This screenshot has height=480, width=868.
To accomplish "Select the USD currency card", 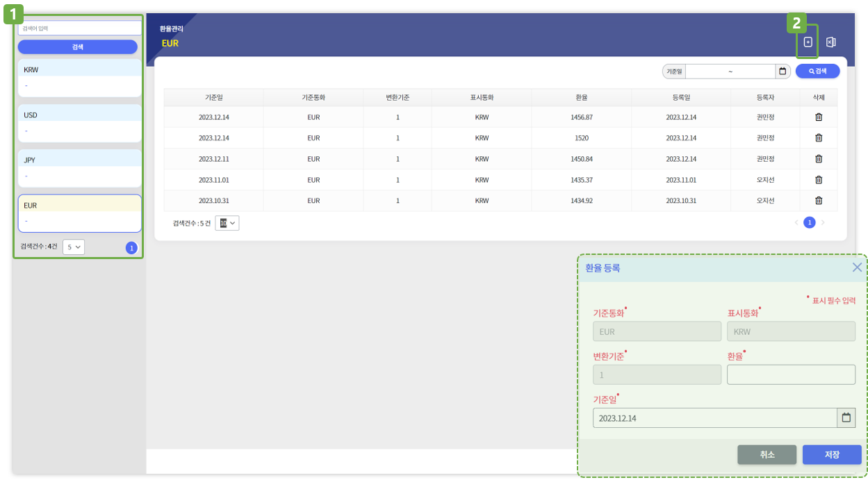I will pos(80,123).
